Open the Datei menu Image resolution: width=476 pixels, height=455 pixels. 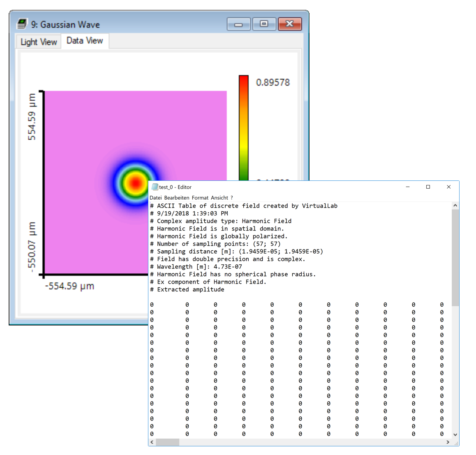point(155,198)
